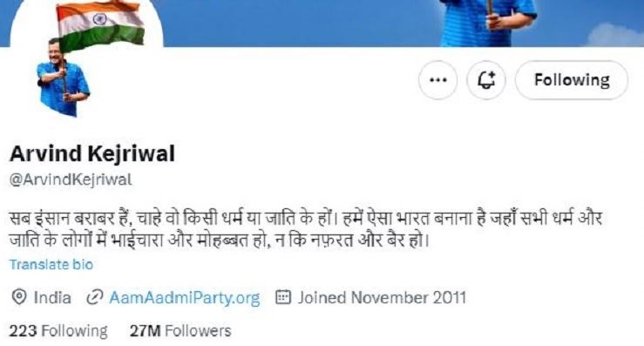
Task: Click the Joined November 2011 text
Action: tap(382, 297)
